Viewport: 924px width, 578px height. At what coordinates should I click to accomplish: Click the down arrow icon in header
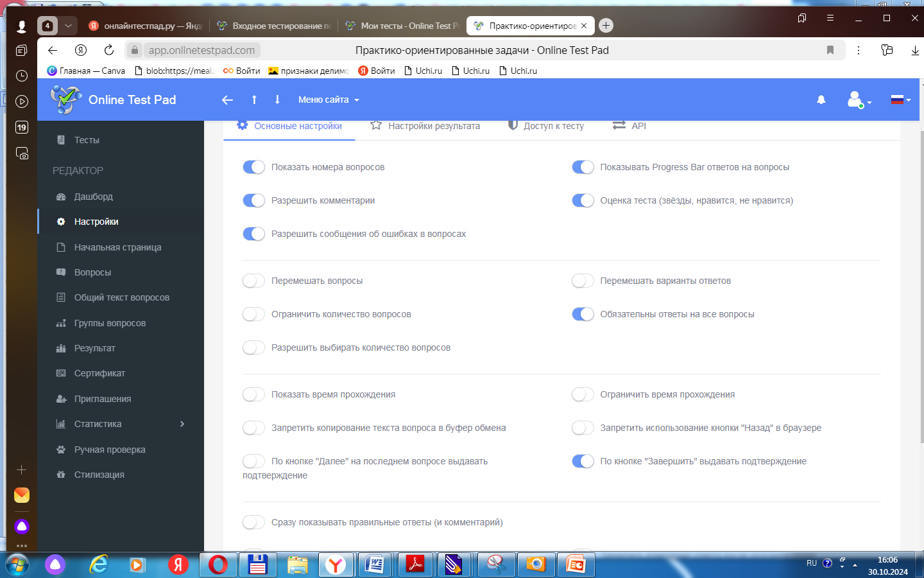[277, 100]
